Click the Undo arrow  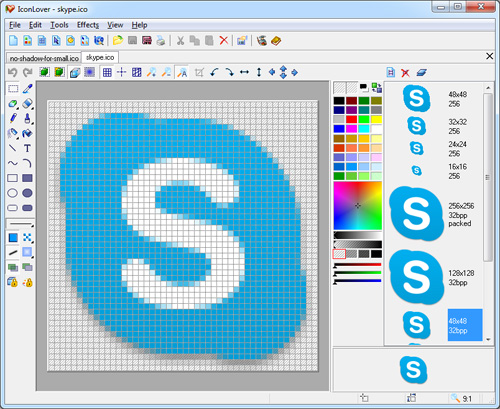pos(13,72)
